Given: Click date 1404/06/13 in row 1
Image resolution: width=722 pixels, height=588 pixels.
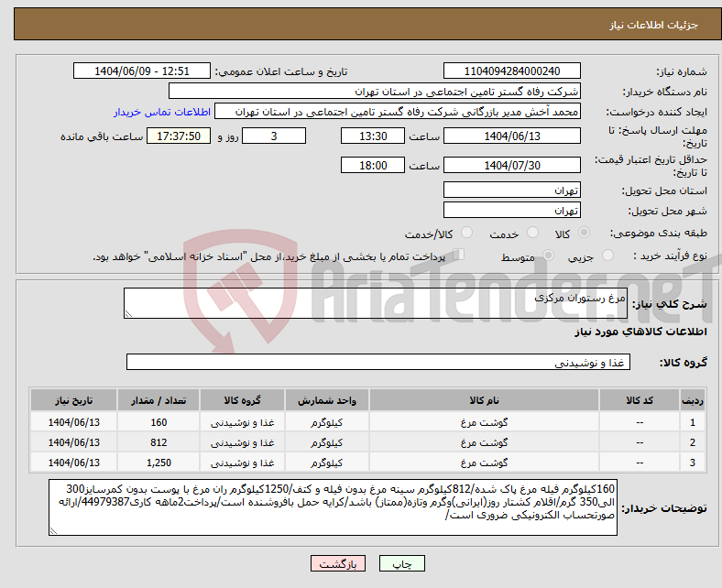Looking at the screenshot, I should pyautogui.click(x=73, y=422).
